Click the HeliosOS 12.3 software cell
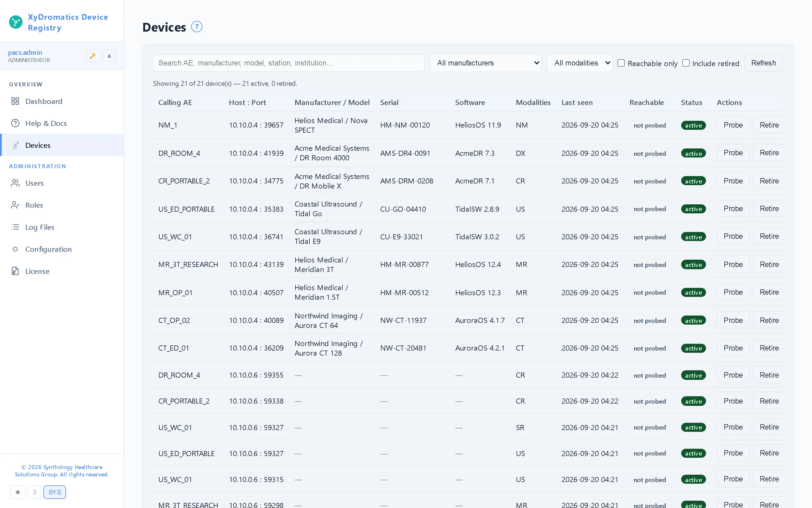Screen dimensions: 812x508 pyautogui.click(x=478, y=293)
